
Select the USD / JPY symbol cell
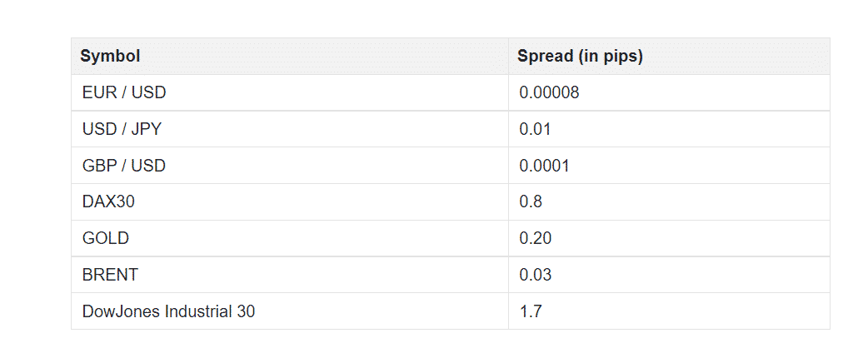click(290, 129)
